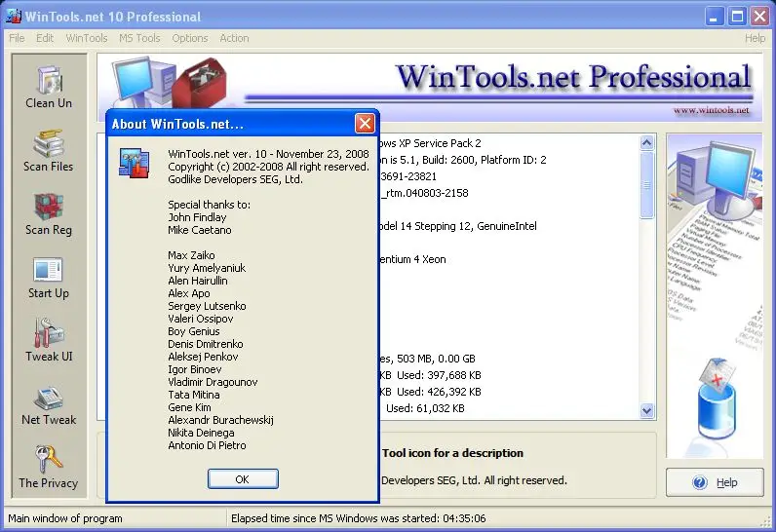
Task: Click the 'Boy Genius' name
Action: [x=193, y=331]
